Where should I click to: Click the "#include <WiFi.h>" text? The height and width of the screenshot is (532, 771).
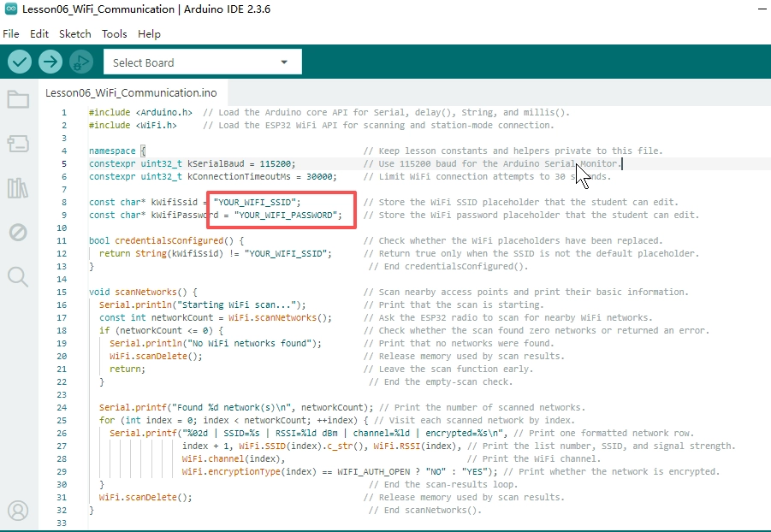[133, 126]
